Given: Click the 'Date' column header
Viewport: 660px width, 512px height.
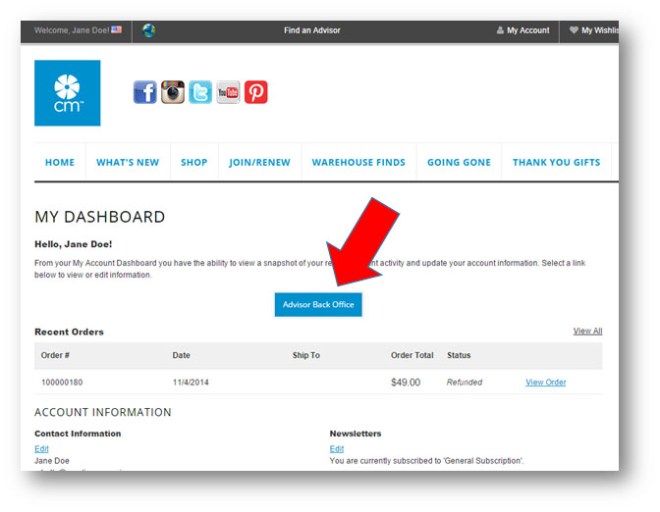Looking at the screenshot, I should [181, 355].
